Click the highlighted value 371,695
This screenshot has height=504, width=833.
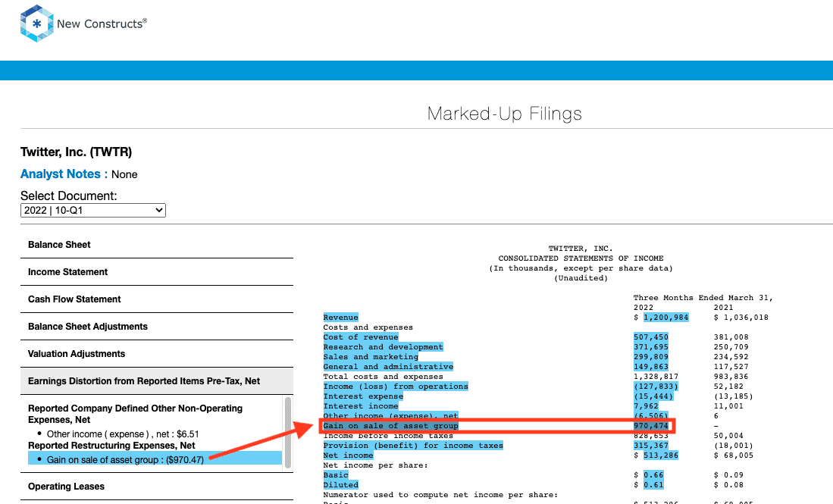click(651, 347)
